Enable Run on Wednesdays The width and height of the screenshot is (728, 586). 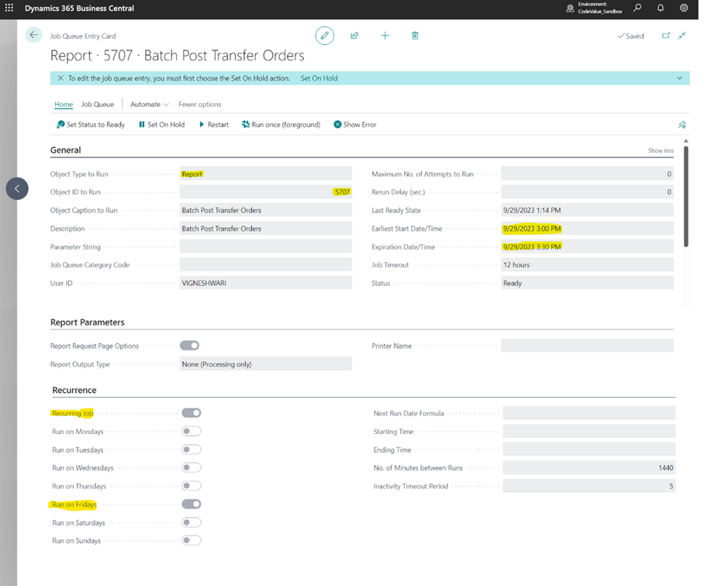pos(191,467)
